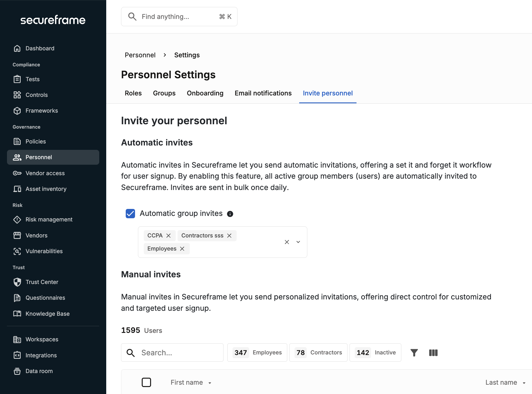Toggle the 142 Inactive filter chip
532x394 pixels.
[375, 353]
